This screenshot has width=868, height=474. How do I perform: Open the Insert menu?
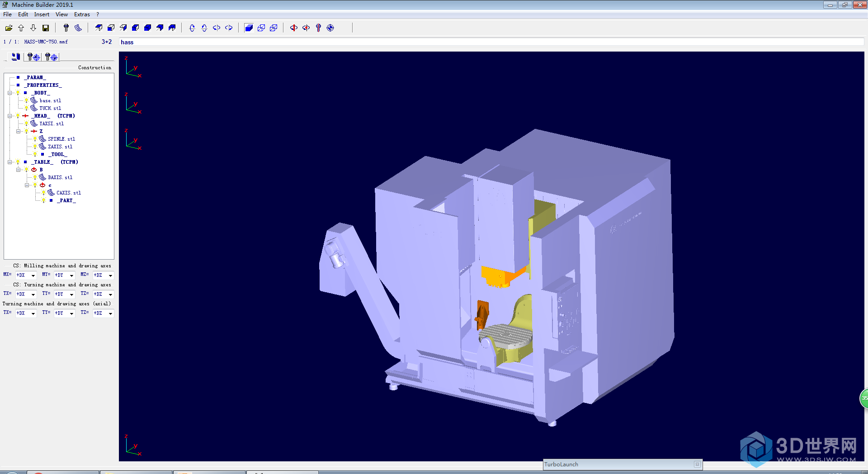click(42, 14)
